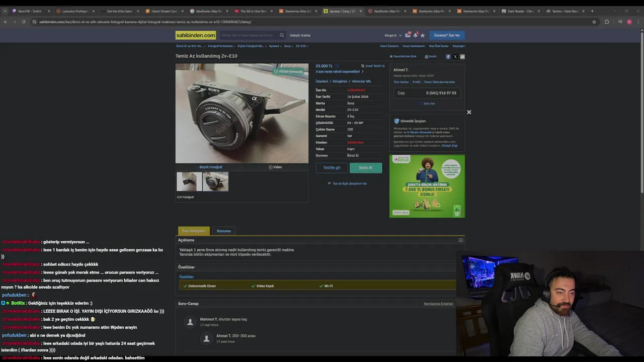
Task: Select second camera photo thumbnail
Action: click(x=215, y=182)
